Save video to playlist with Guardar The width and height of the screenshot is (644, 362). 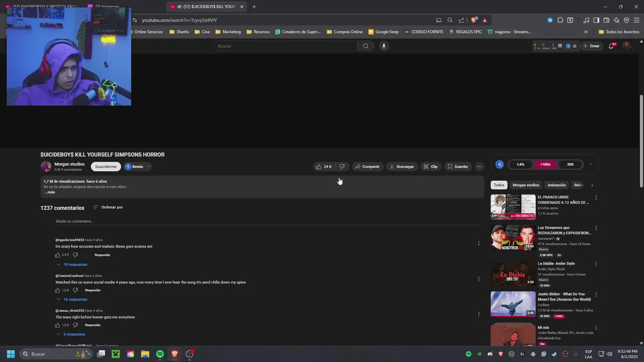[x=457, y=166]
